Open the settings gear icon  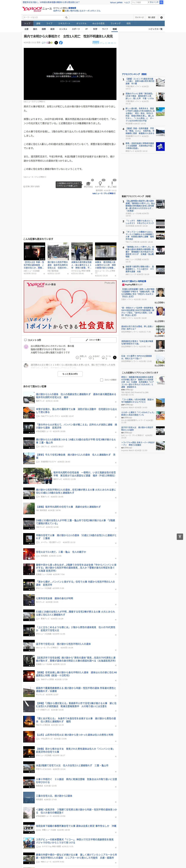161,18
